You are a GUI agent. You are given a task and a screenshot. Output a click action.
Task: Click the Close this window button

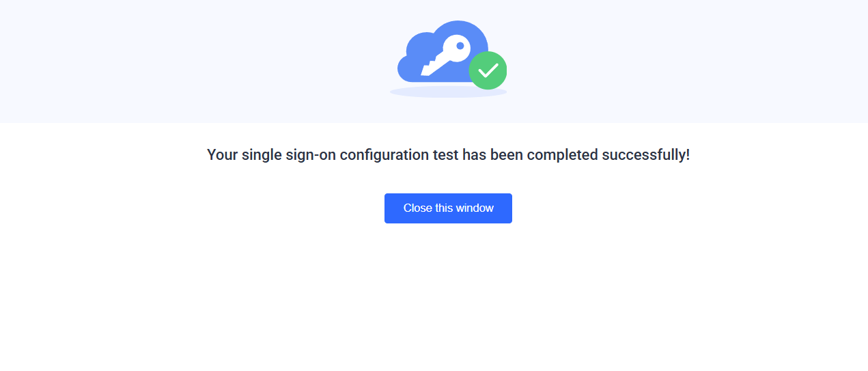pos(448,208)
